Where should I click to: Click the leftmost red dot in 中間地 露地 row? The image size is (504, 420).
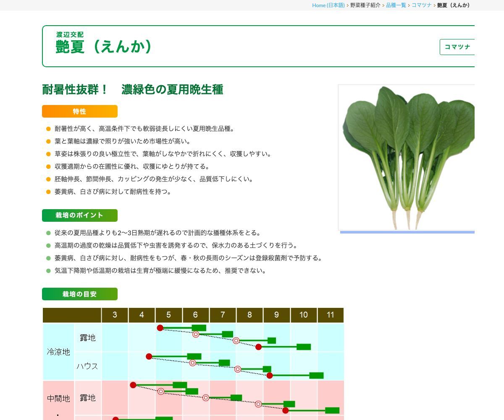click(x=133, y=385)
